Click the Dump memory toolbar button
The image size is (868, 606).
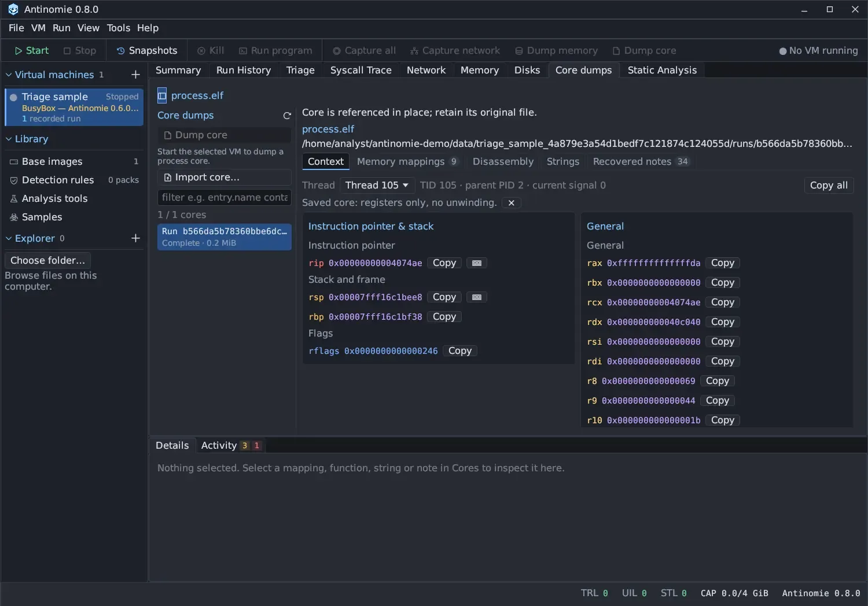pyautogui.click(x=556, y=51)
